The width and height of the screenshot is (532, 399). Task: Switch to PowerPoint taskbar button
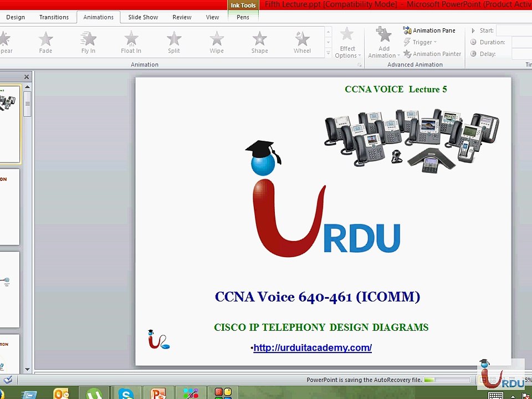click(x=158, y=393)
